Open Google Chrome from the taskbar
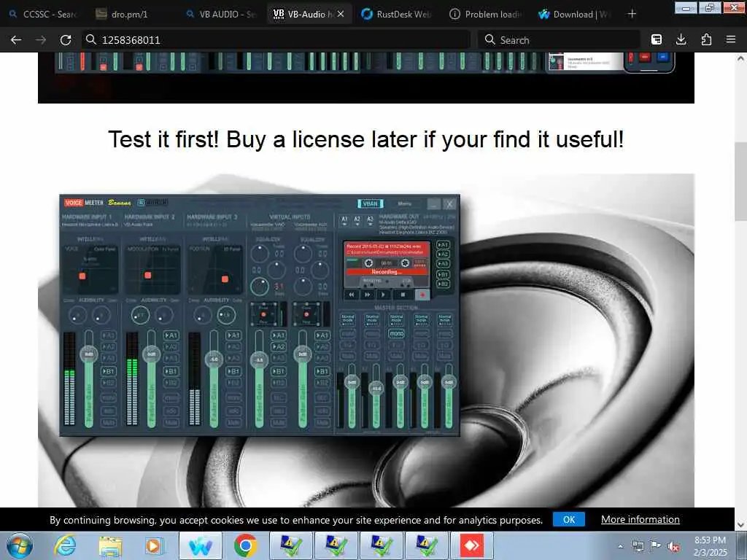 [246, 545]
